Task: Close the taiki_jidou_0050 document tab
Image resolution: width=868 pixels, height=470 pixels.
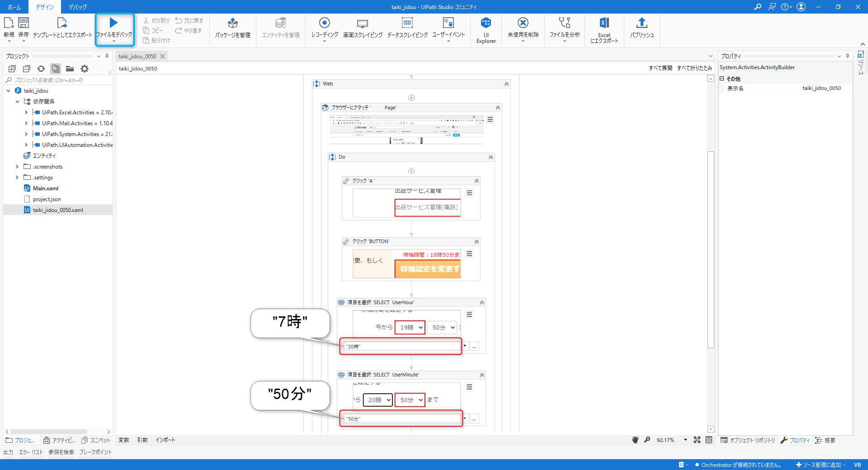Action: coord(162,56)
